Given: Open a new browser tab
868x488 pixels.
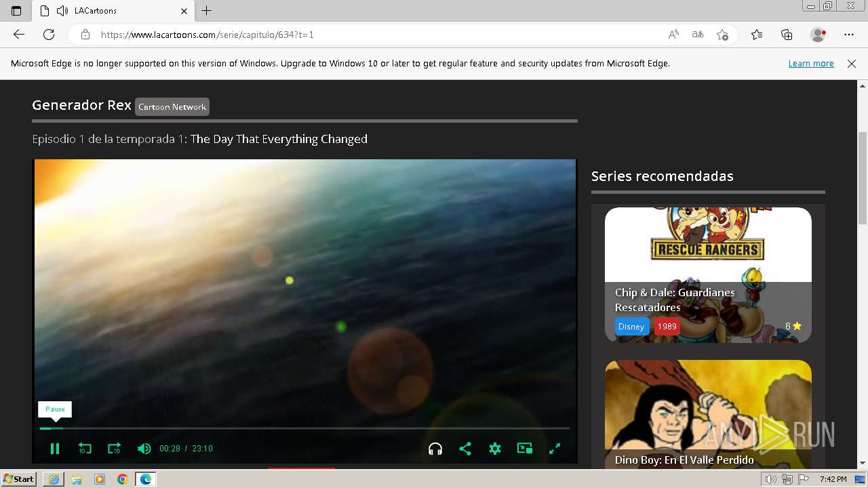Looking at the screenshot, I should [x=207, y=11].
